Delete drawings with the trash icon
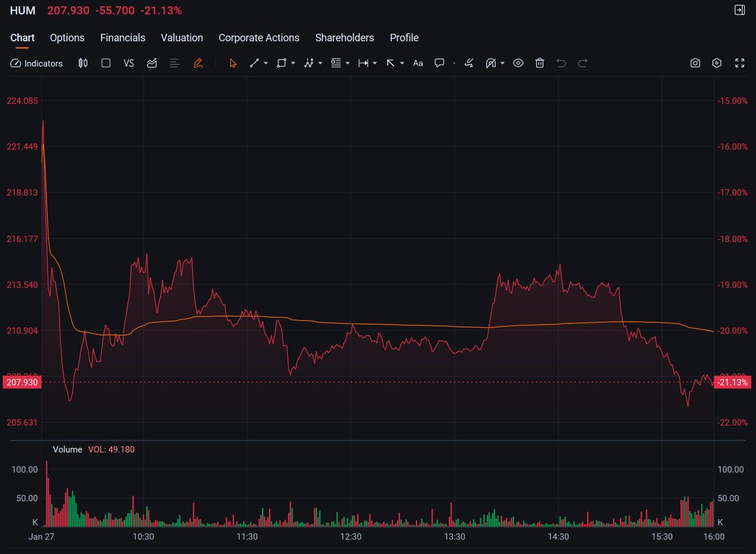 point(540,63)
